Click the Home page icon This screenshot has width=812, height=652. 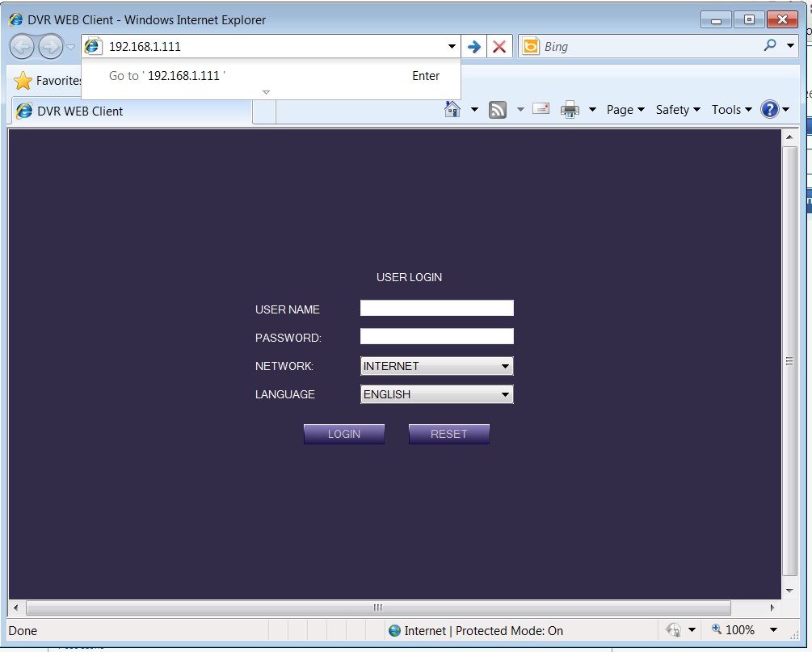pyautogui.click(x=452, y=109)
